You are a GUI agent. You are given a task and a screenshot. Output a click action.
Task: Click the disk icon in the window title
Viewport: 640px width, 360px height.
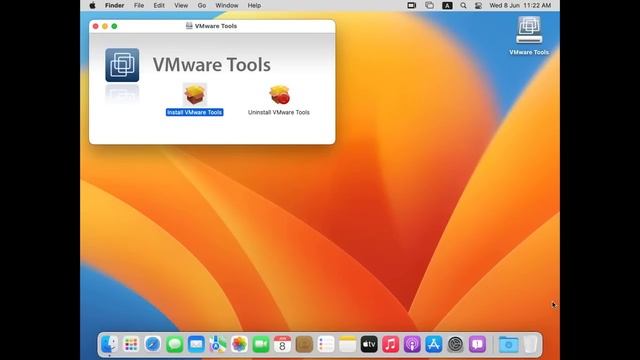coord(189,26)
